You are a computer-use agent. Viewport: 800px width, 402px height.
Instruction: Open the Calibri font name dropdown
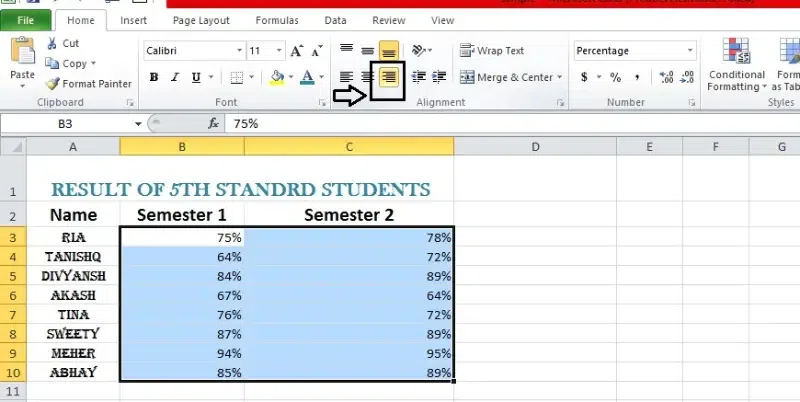(x=239, y=51)
